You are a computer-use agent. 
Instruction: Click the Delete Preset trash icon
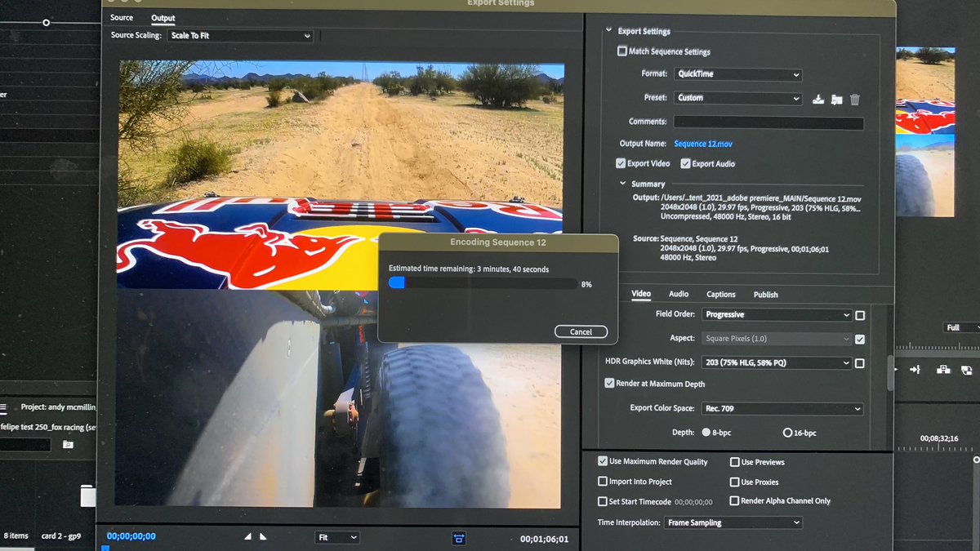855,100
